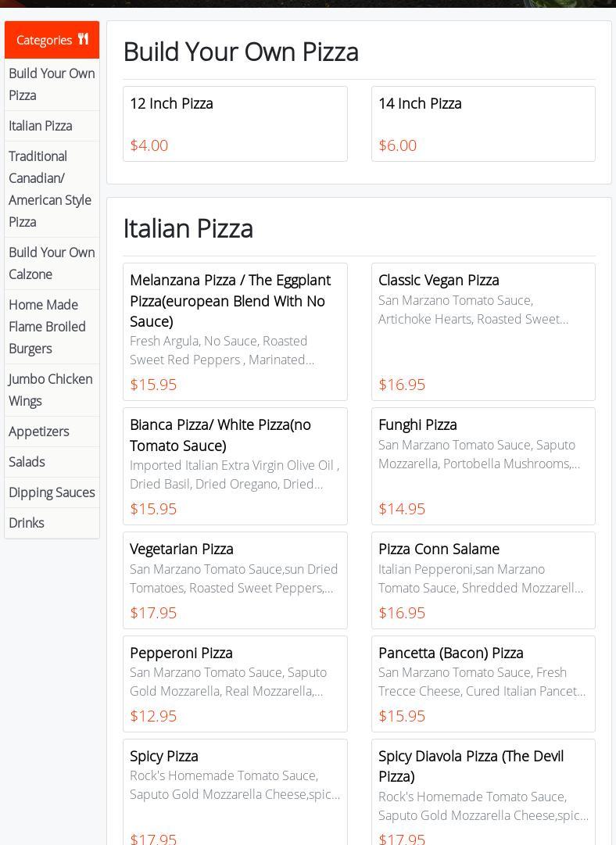Viewport: 616px width, 845px height.
Task: Select Build Your Own Pizza category
Action: (52, 84)
